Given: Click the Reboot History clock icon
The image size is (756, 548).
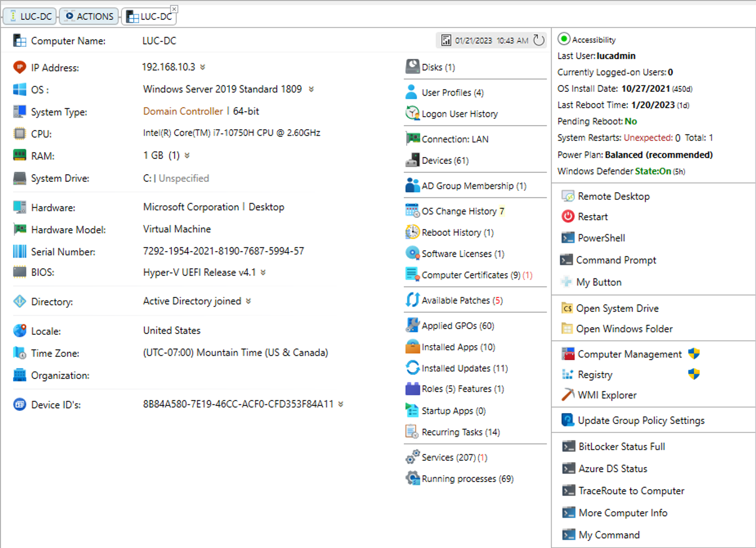Looking at the screenshot, I should pos(412,232).
